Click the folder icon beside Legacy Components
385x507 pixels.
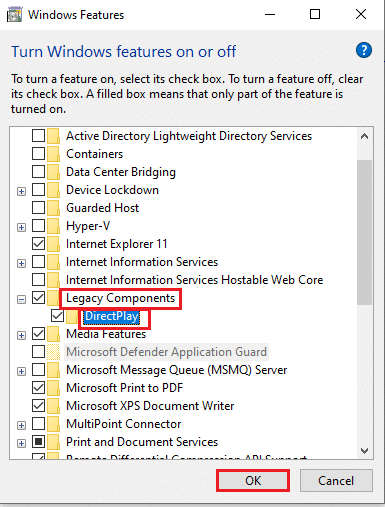[53, 298]
